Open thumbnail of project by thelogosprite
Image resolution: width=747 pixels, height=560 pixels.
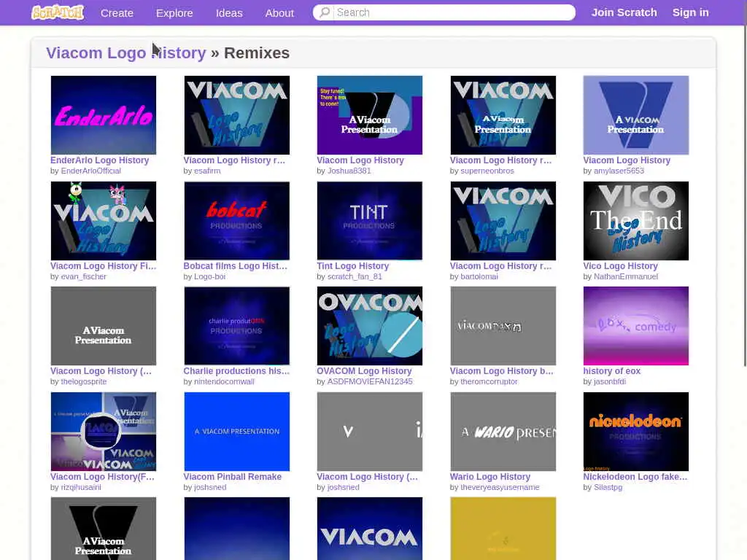(104, 326)
